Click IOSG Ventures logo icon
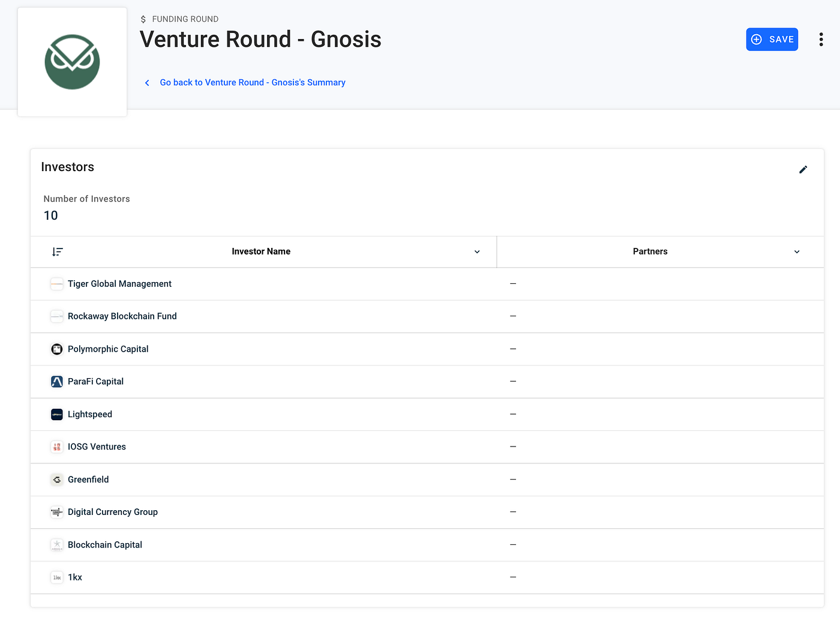 pos(57,447)
